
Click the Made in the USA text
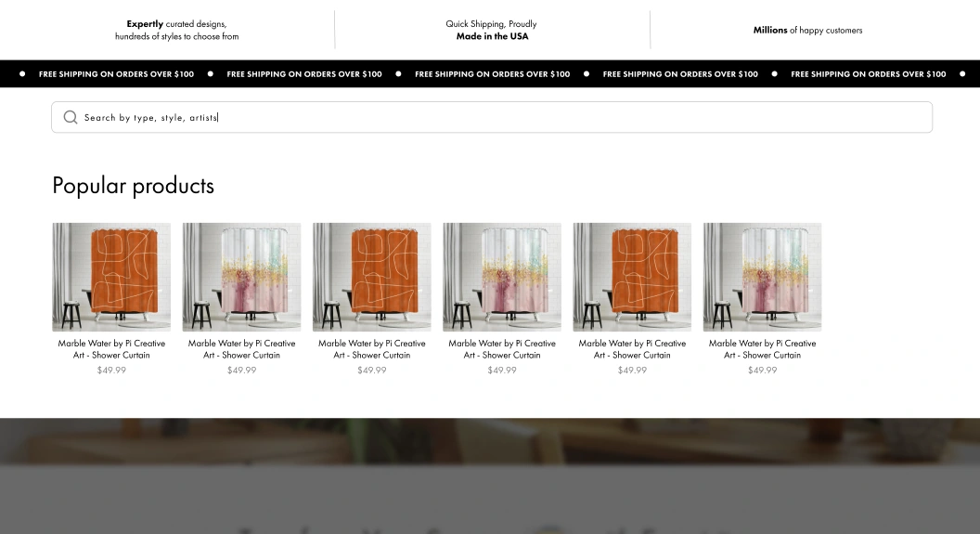point(492,36)
